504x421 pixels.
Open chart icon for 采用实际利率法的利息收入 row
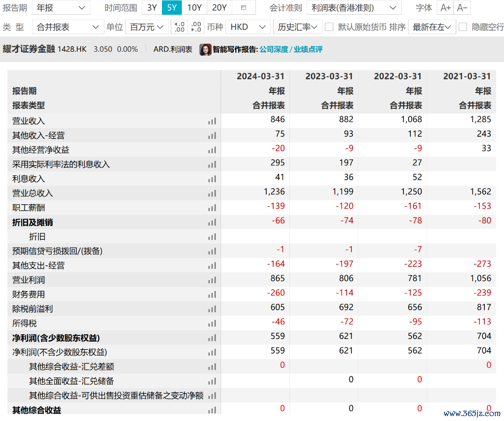point(212,164)
